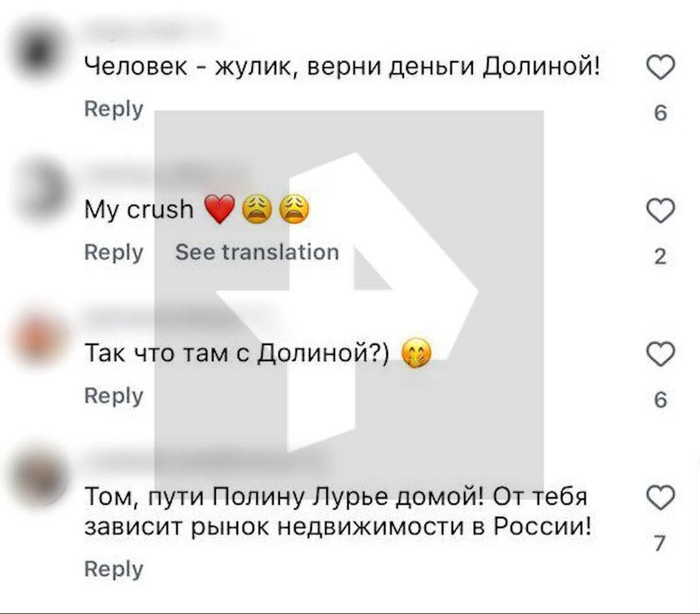The width and height of the screenshot is (700, 614).
Task: Reply to the comment mentioning рынок недвижимости
Action: [x=113, y=569]
